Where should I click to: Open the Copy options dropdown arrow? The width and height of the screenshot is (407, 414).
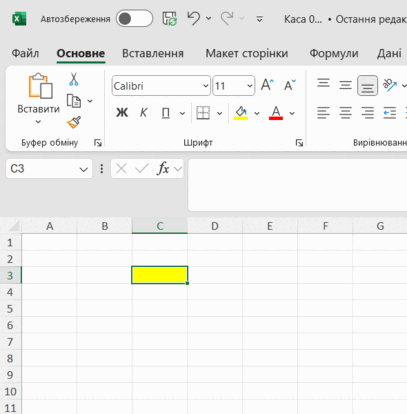click(x=90, y=101)
